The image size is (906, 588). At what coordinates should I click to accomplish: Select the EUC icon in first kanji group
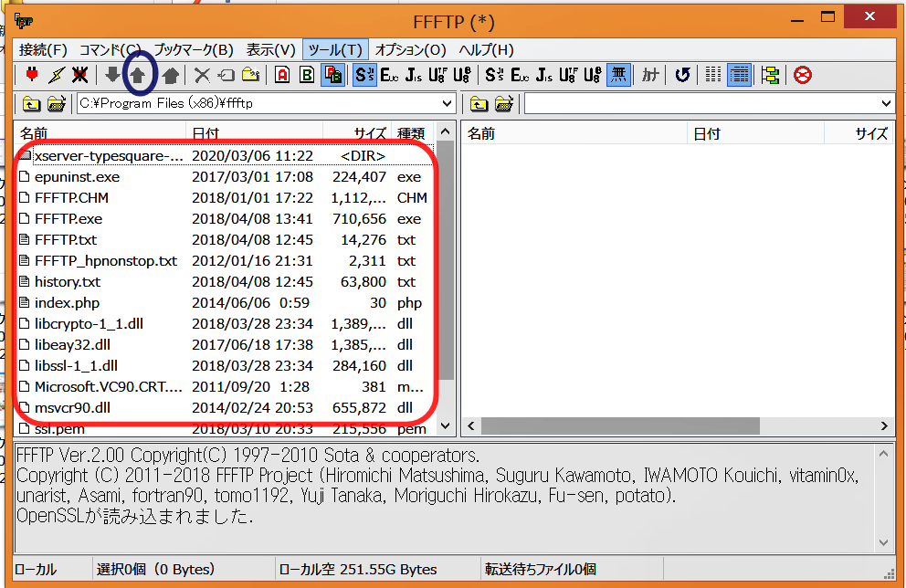[389, 75]
